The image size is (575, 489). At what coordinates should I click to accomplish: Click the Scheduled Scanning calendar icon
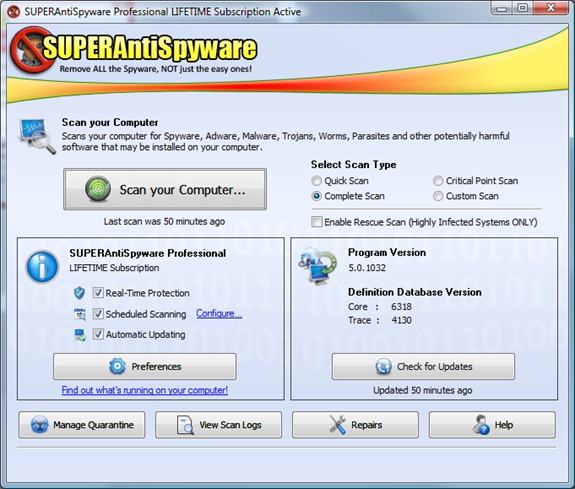80,314
